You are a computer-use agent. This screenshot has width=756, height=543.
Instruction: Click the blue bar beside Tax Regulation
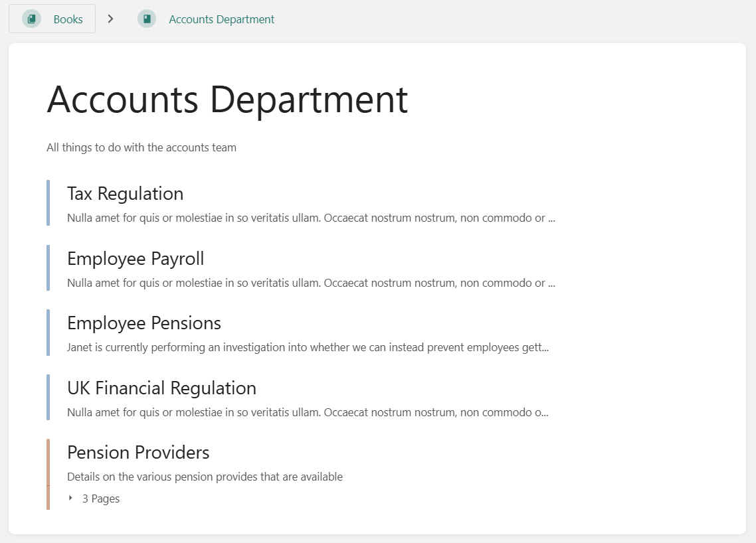48,203
